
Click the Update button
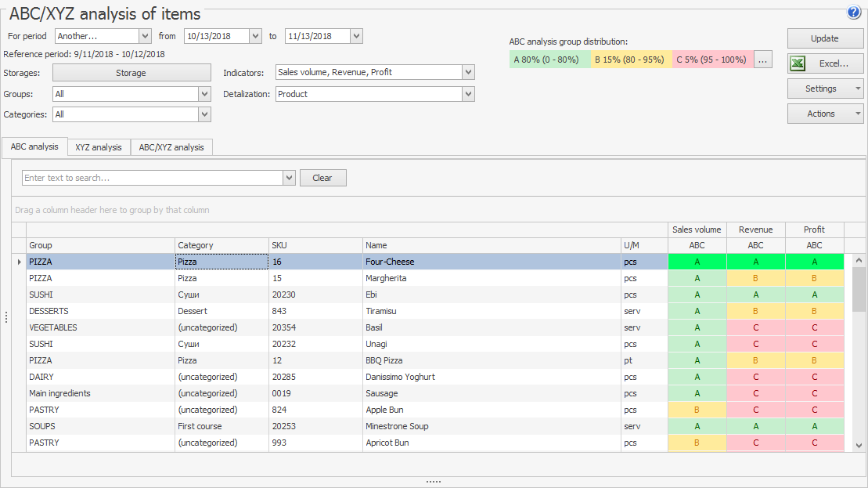[x=825, y=38]
